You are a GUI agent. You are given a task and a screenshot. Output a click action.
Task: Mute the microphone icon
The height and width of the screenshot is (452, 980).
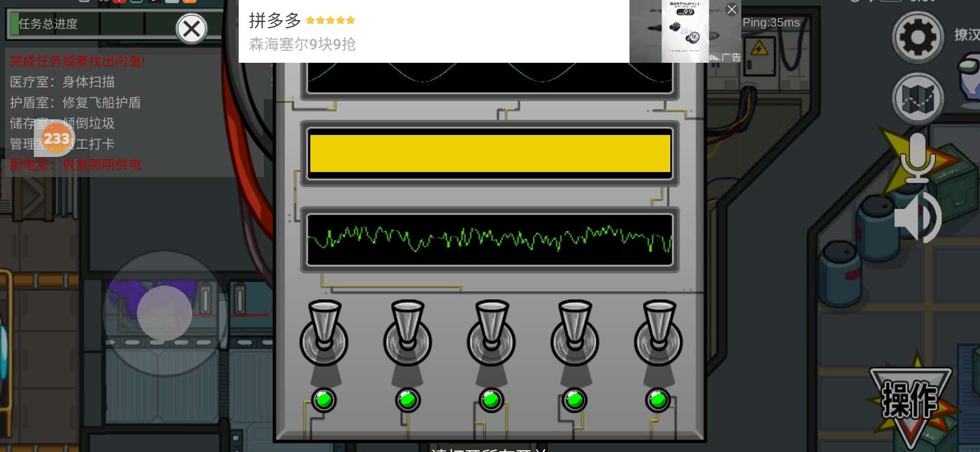(918, 157)
